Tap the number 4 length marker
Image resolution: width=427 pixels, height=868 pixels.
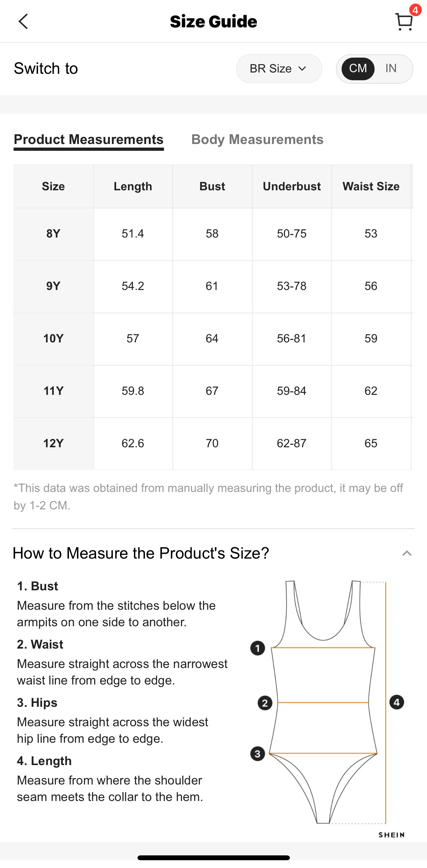point(397,702)
